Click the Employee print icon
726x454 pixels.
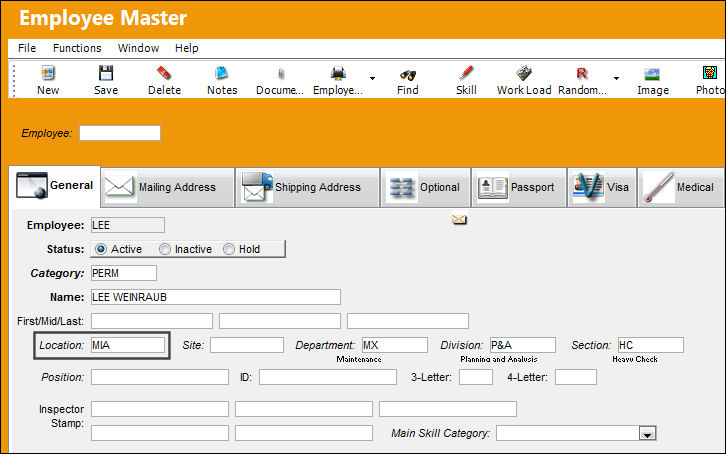tap(338, 73)
